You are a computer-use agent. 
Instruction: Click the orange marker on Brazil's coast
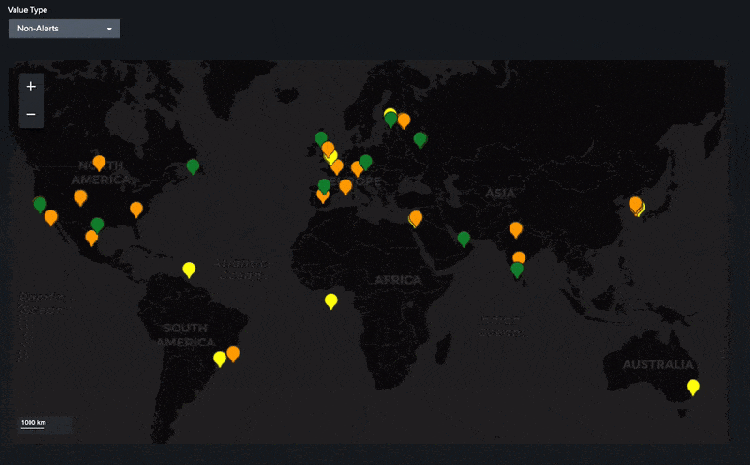[233, 353]
